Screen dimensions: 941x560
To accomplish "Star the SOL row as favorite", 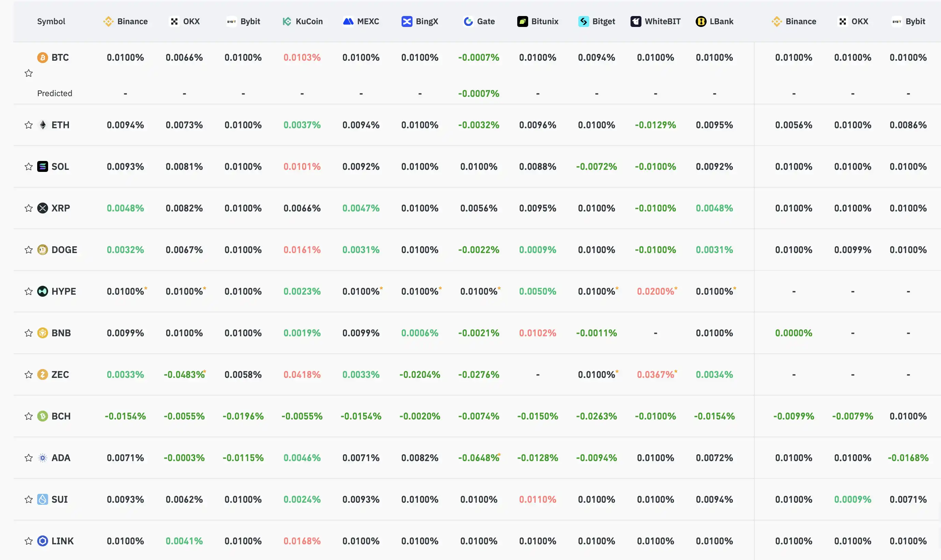I will click(x=29, y=166).
